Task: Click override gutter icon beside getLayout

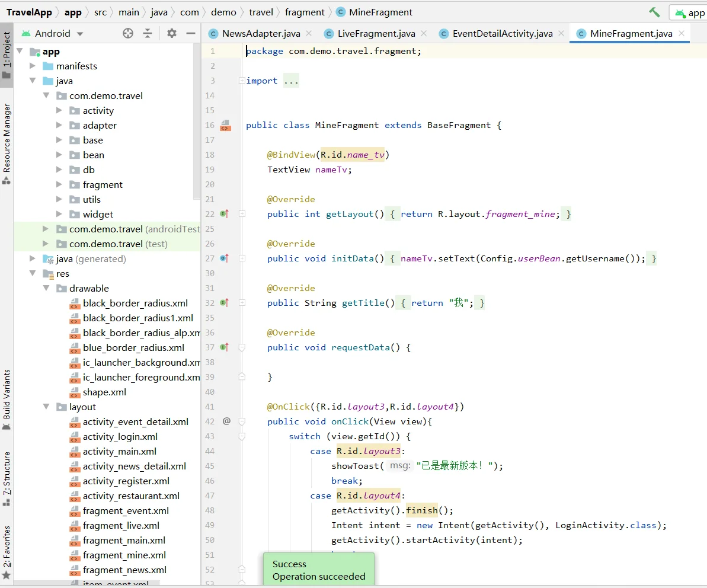Action: pos(225,214)
